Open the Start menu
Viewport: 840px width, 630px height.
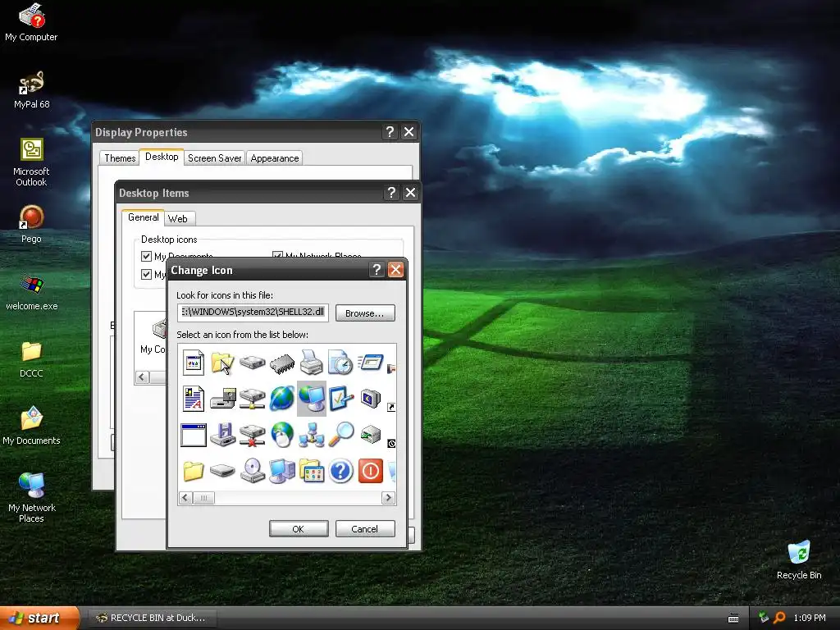click(x=39, y=618)
